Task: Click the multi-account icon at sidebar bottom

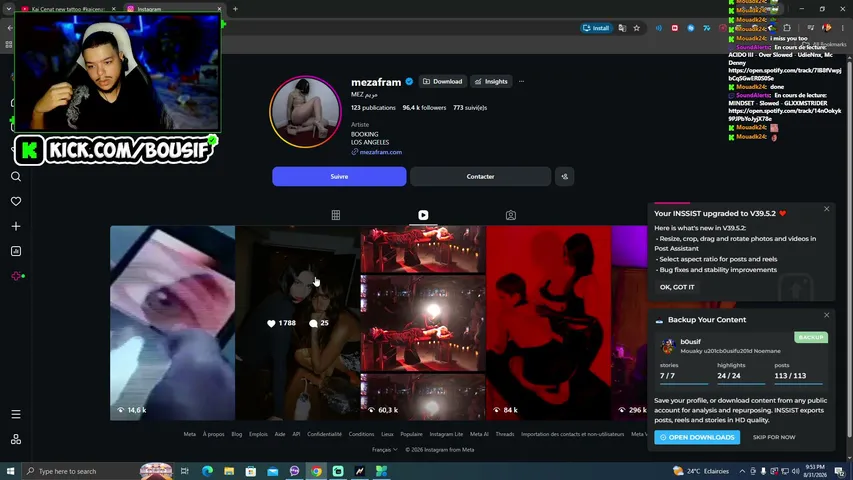Action: click(16, 439)
